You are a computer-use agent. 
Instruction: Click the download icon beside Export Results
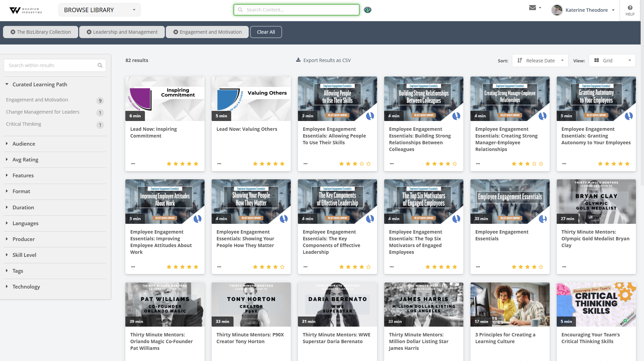[x=299, y=60]
